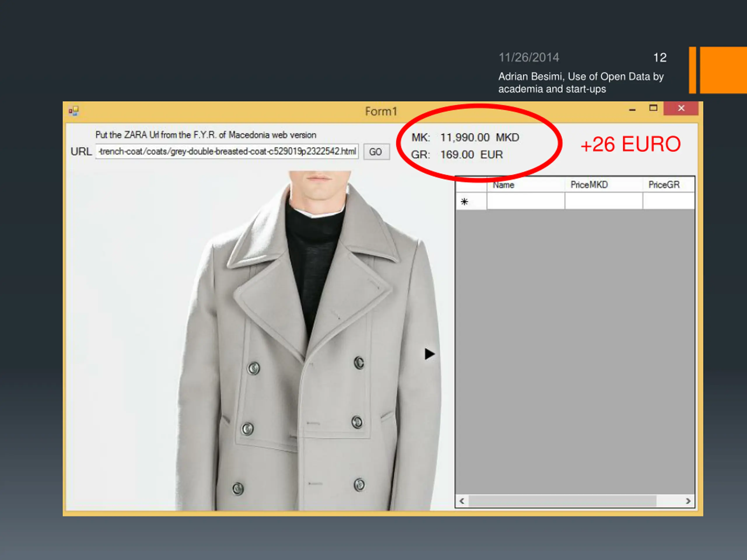Click the grid's left scroll arrow
747x560 pixels.
462,501
